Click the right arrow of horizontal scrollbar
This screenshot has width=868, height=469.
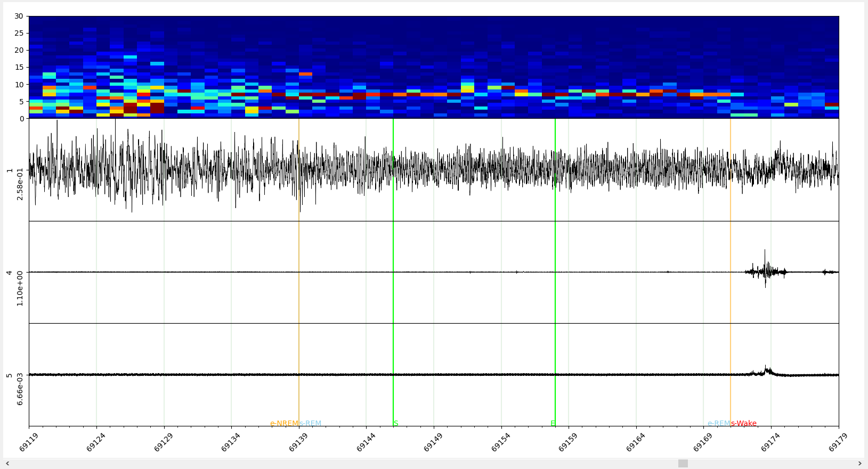(x=859, y=464)
